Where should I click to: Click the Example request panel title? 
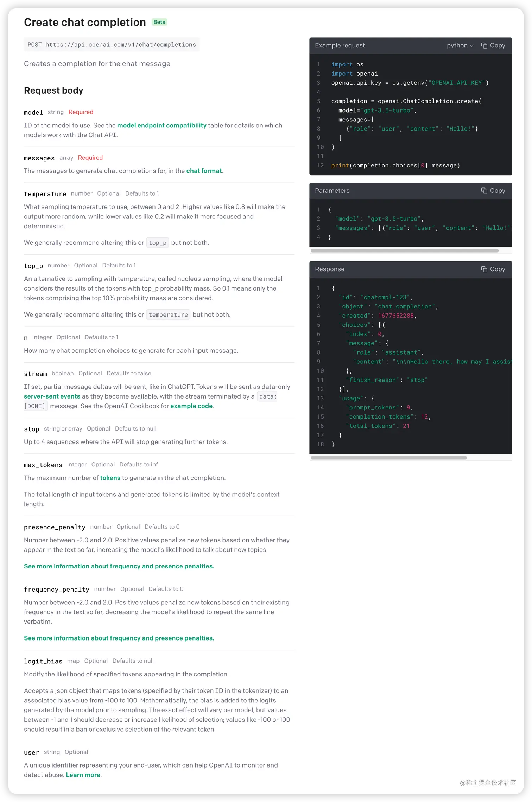(x=340, y=45)
